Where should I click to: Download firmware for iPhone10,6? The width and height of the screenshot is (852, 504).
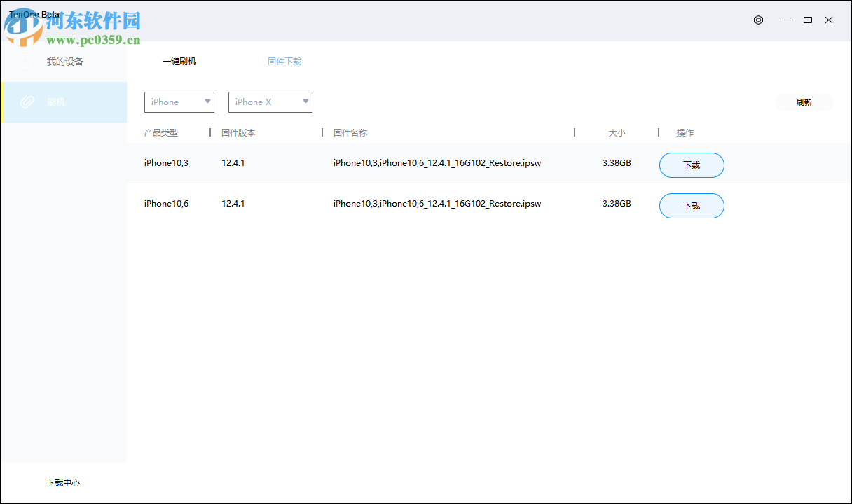[x=692, y=206]
